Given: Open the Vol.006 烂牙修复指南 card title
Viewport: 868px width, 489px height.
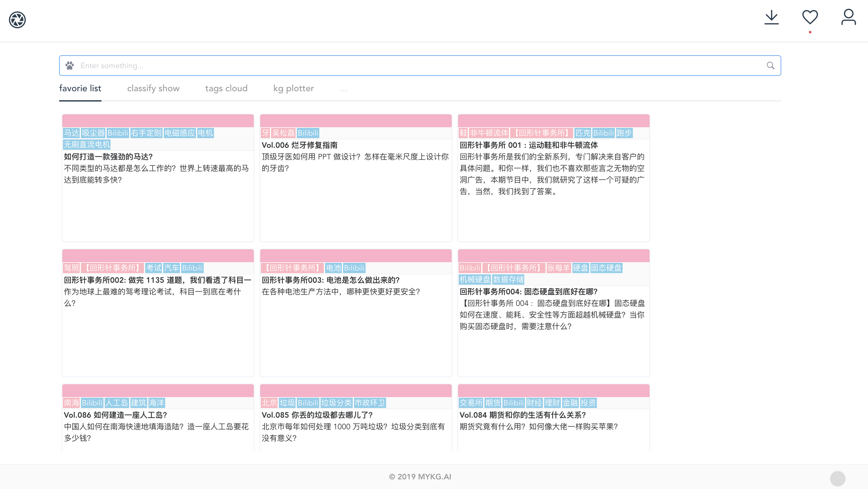Looking at the screenshot, I should click(299, 145).
